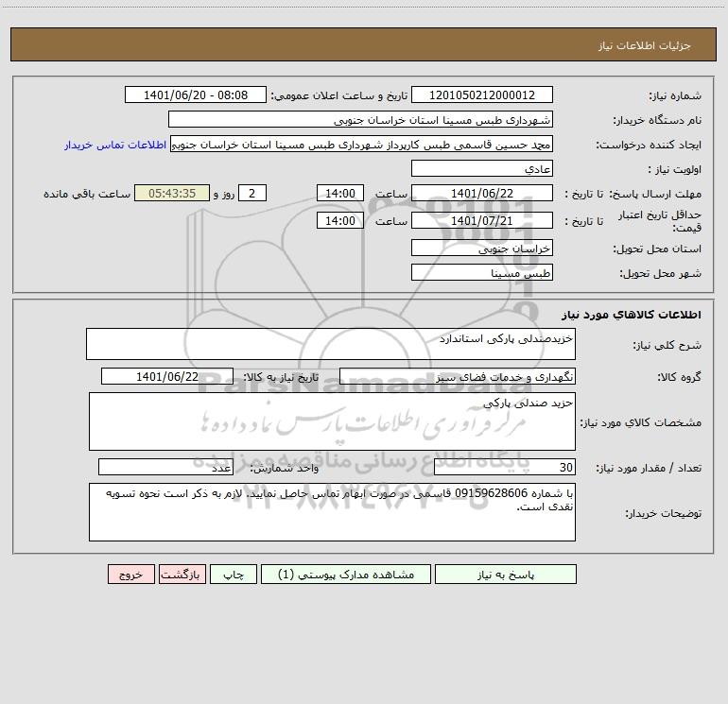Click the استان محل تحویل label
This screenshot has width=728, height=704.
657,249
